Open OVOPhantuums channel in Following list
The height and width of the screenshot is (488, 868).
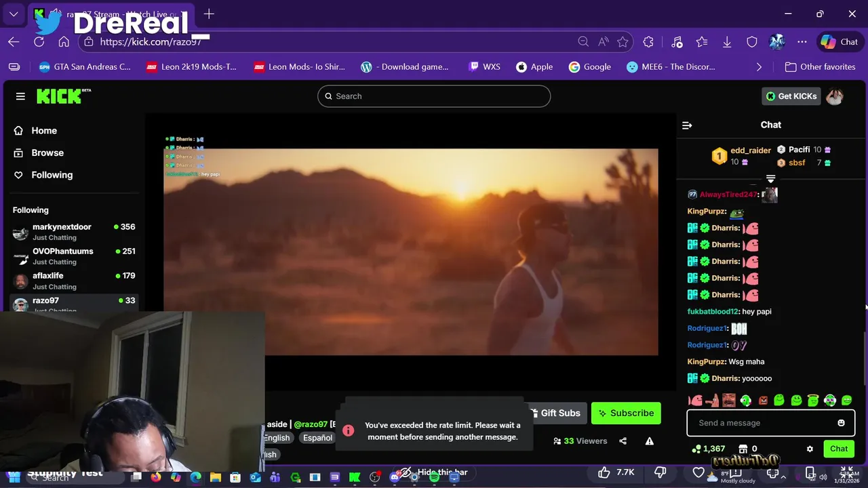(x=75, y=256)
